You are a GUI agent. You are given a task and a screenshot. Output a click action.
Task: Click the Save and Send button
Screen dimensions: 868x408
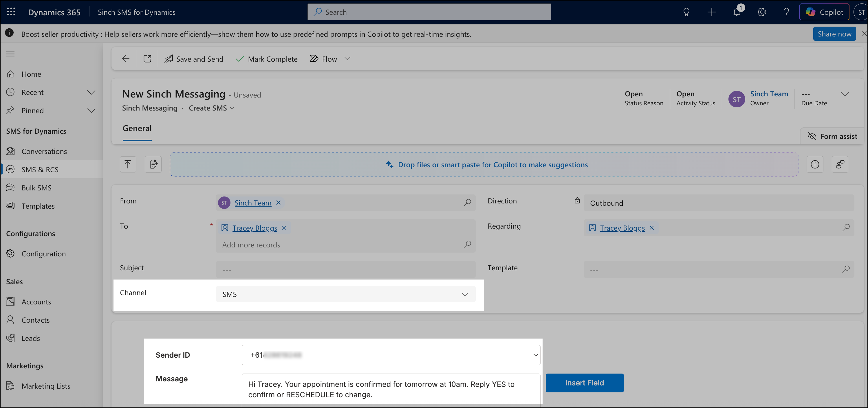click(194, 59)
